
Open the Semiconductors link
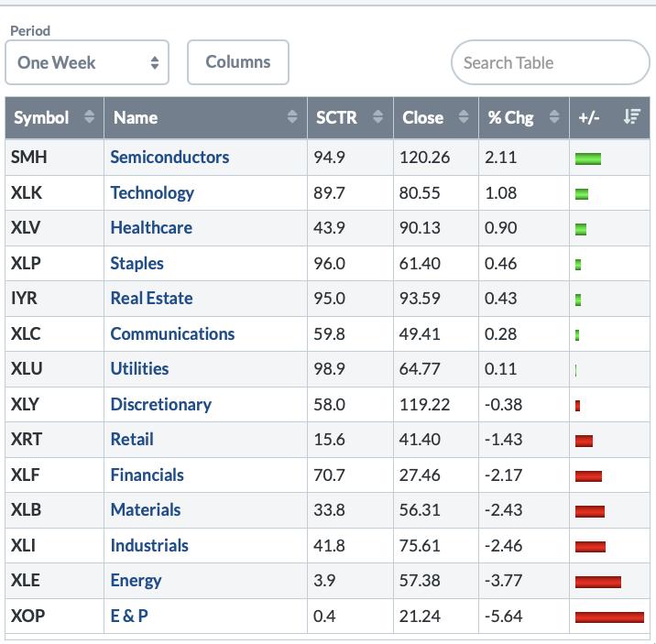[169, 157]
